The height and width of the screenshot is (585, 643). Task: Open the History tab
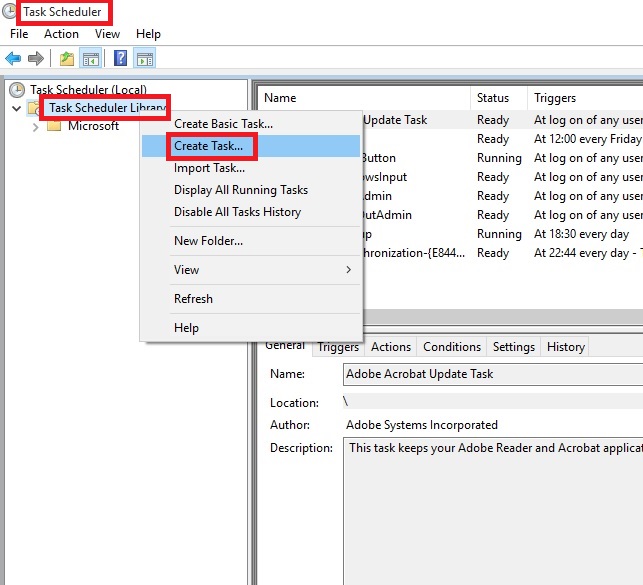click(565, 347)
